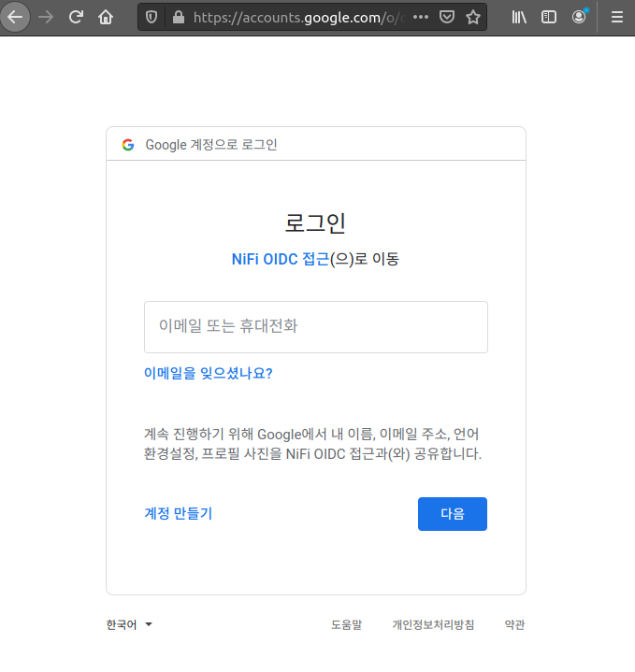Open 개인정보처리방침 privacy link

coord(433,625)
